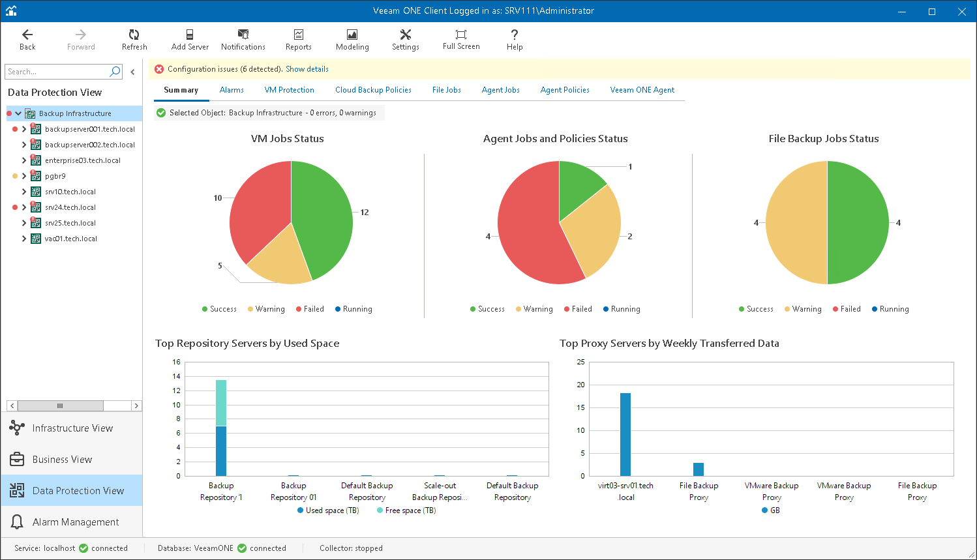Expand the srv25.tech.local node
The height and width of the screenshot is (560, 977).
[24, 223]
